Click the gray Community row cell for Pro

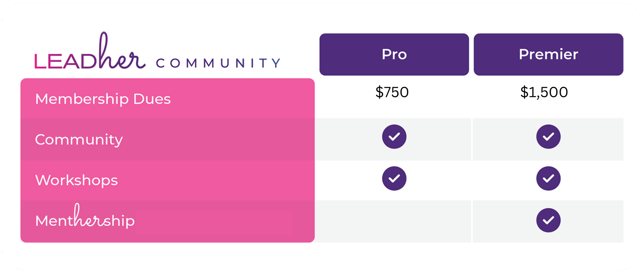click(x=393, y=139)
